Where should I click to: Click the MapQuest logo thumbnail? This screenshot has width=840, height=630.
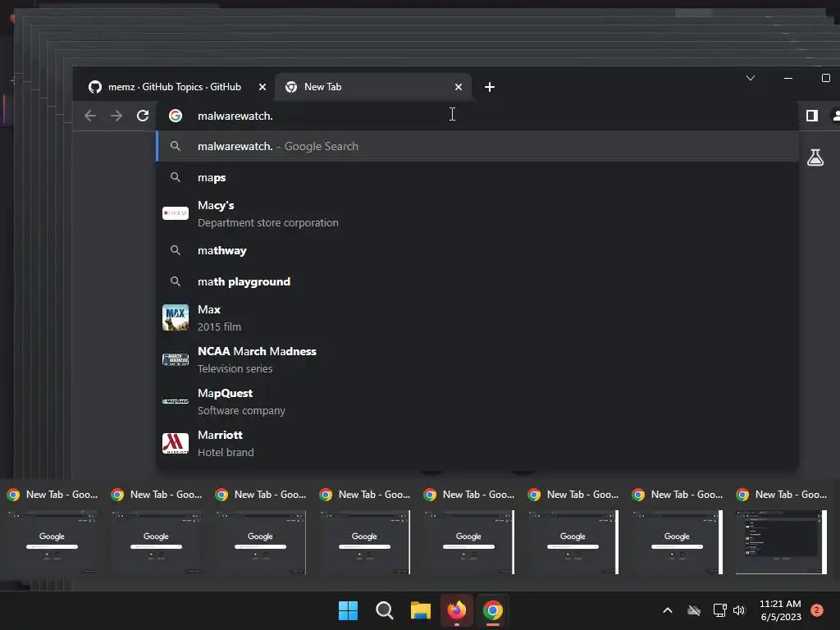(176, 401)
